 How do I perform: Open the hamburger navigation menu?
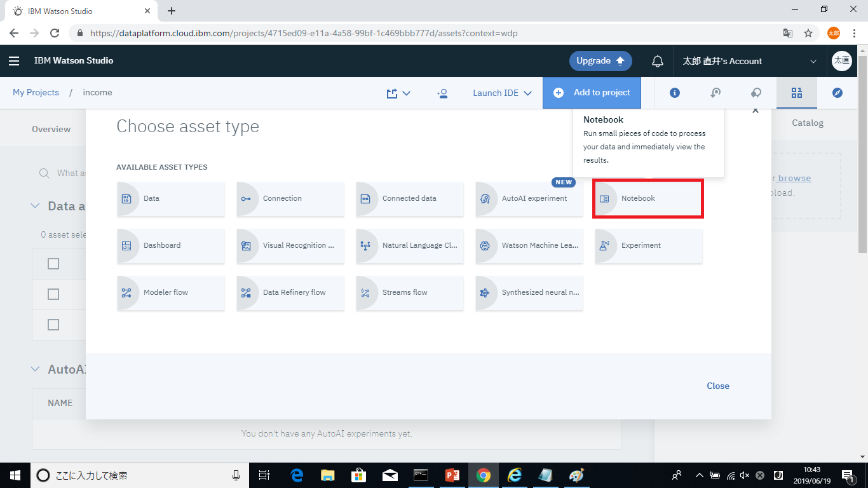(14, 61)
